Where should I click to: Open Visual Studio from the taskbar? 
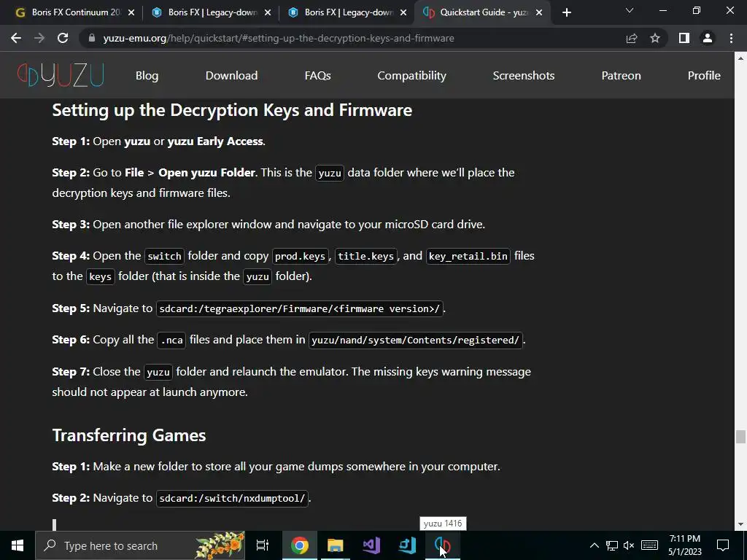click(371, 545)
